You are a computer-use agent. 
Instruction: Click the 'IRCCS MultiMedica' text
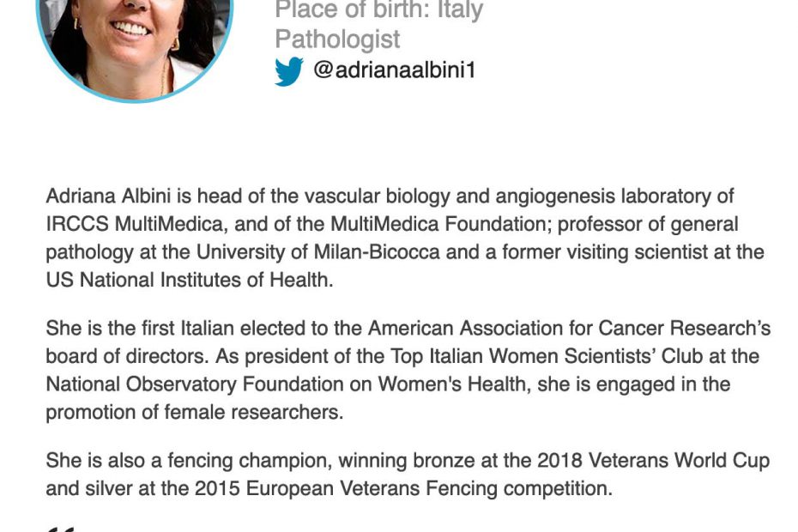pyautogui.click(x=136, y=224)
